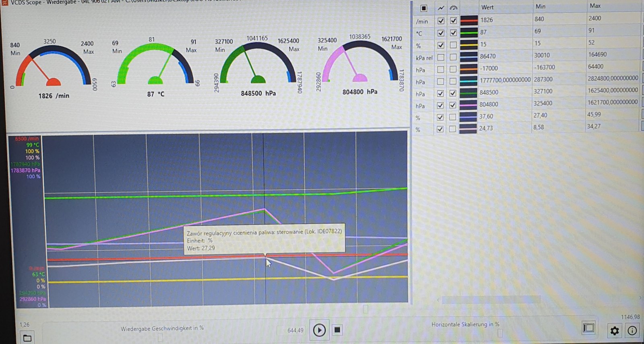Open the log file folder icon

point(27,338)
